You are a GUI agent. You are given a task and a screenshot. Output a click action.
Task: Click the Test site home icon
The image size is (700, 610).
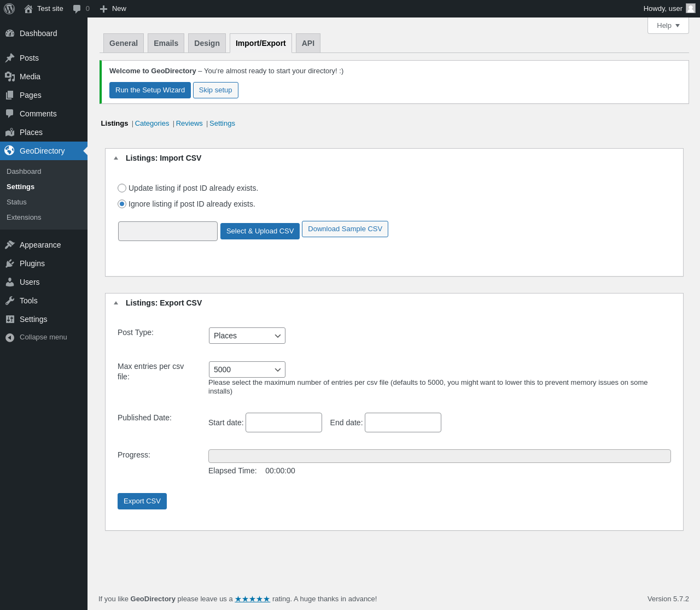tap(28, 9)
